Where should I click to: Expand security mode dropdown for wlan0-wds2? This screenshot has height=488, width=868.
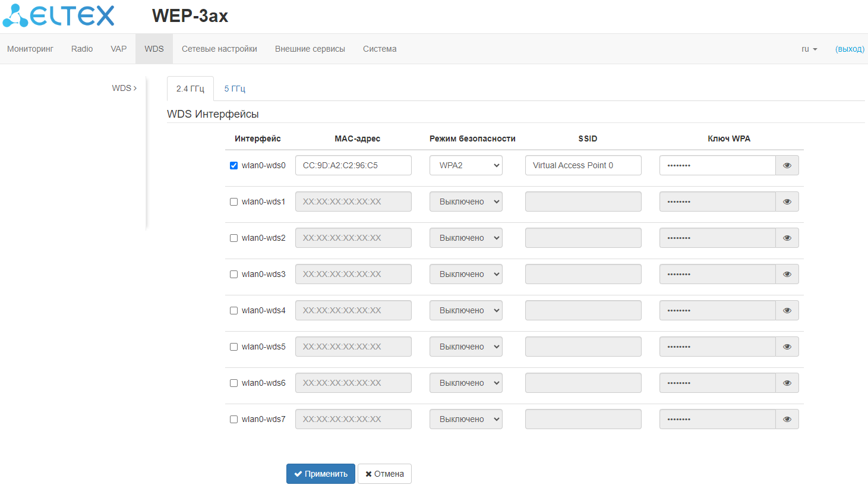(x=466, y=238)
